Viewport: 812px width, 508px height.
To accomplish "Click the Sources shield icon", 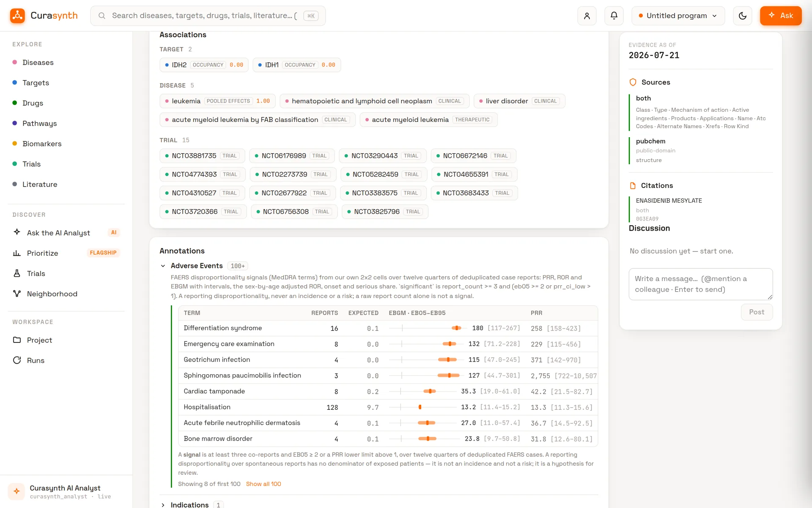I will click(x=633, y=82).
